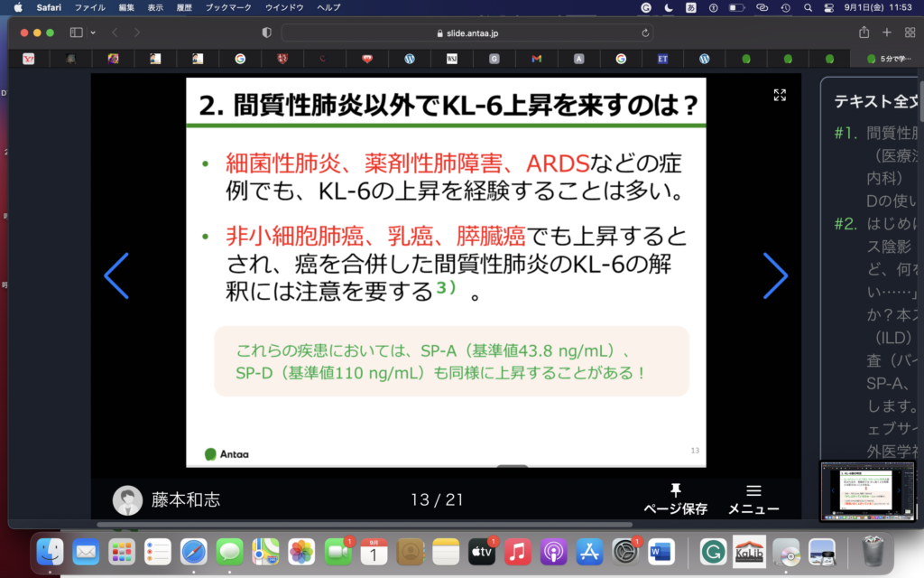
Task: Open the ブックマーク menu
Action: [229, 7]
